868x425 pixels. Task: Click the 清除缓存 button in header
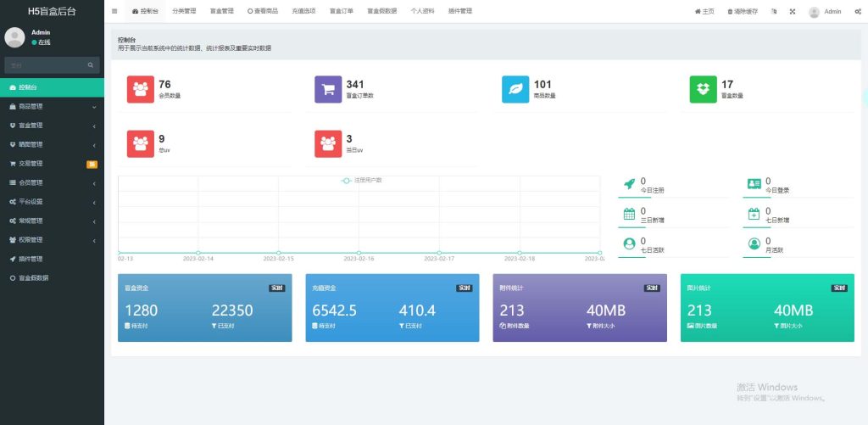point(743,12)
